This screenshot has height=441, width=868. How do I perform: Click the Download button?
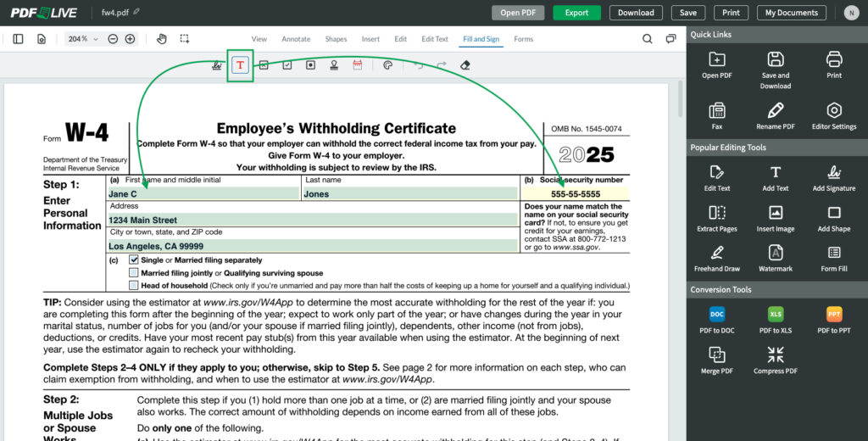pos(636,13)
